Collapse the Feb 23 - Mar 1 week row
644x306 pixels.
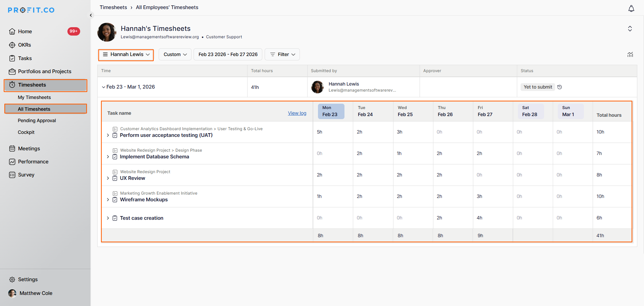[x=103, y=87]
